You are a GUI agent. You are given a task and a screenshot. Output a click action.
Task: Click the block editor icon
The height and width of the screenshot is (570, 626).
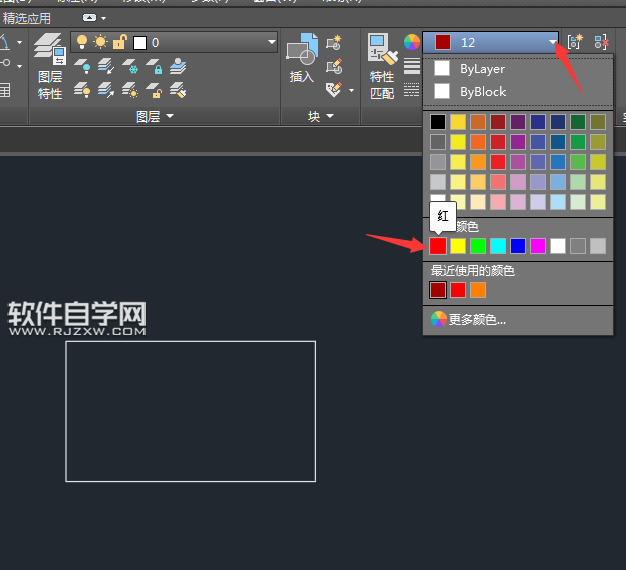tap(334, 67)
